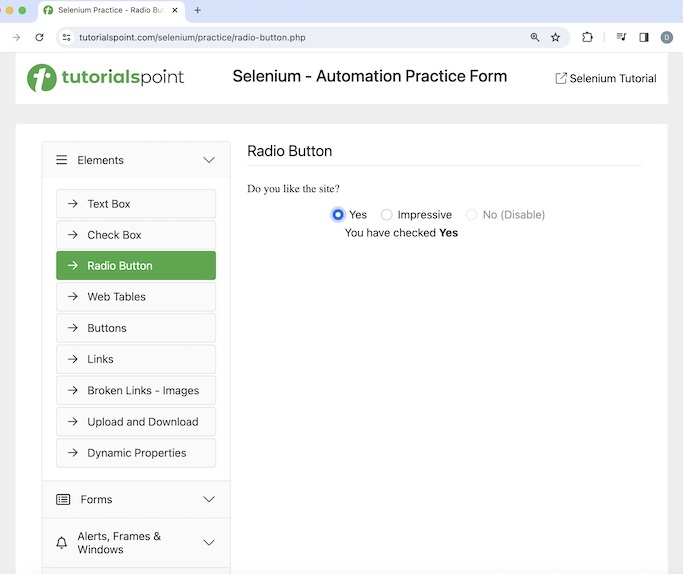This screenshot has height=574, width=683.
Task: Open the Selenium Tutorial link
Action: coord(606,78)
